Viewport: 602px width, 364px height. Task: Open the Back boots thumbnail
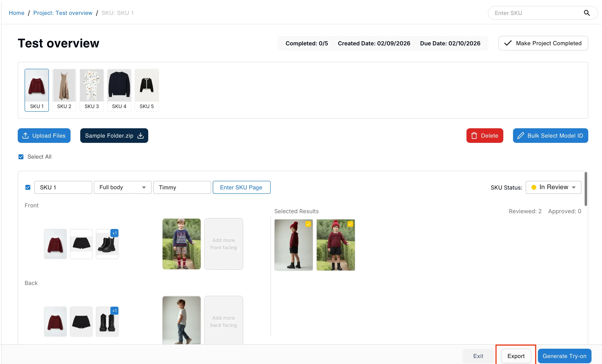[107, 322]
